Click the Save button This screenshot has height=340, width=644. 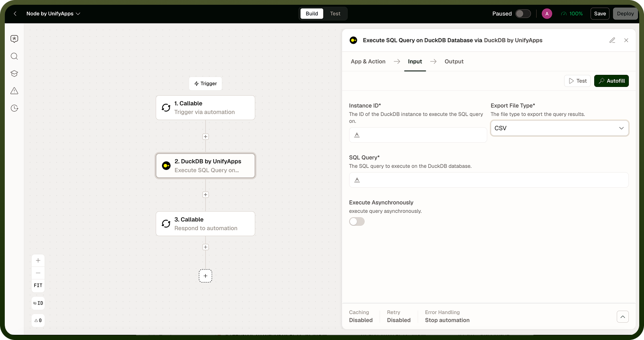tap(600, 14)
